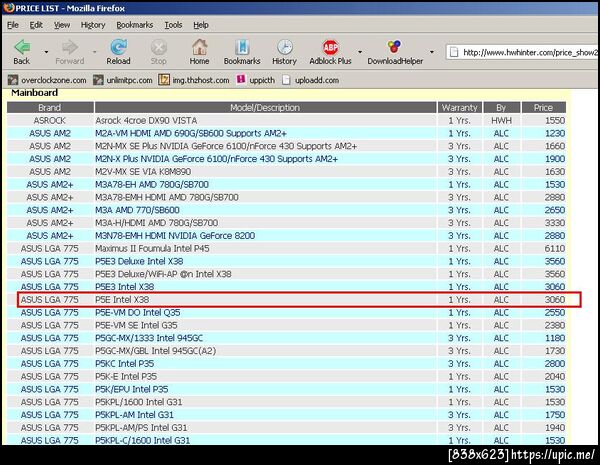600x465 pixels.
Task: Open the overclockzone.com bookmark icon
Action: click(x=13, y=80)
